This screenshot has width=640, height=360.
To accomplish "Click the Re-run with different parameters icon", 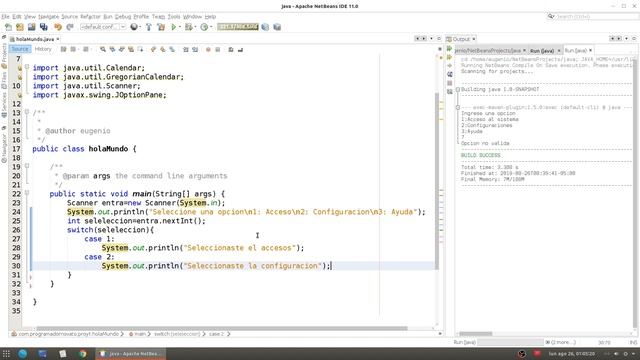I will 449,57.
